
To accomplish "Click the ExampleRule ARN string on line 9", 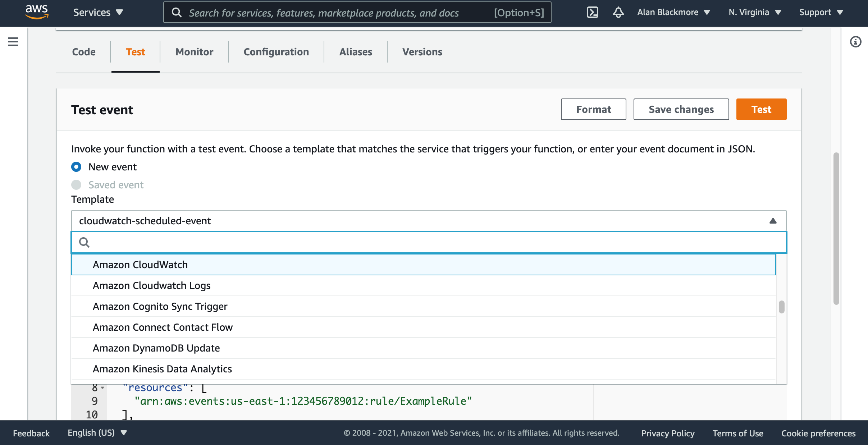I will pyautogui.click(x=303, y=401).
